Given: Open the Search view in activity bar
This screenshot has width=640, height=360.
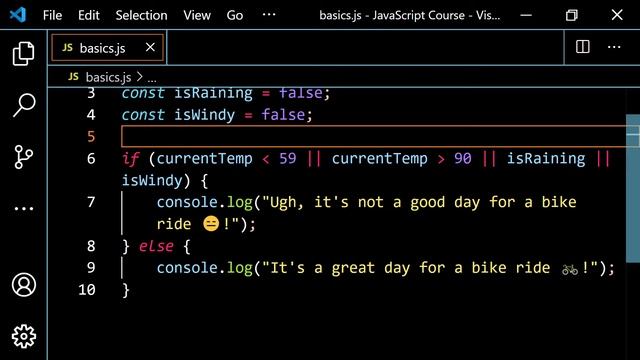Looking at the screenshot, I should (24, 105).
